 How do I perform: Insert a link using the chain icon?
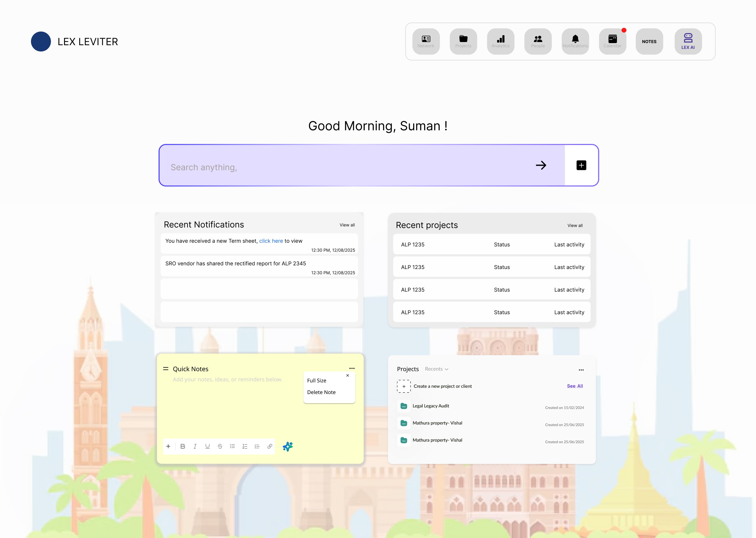point(270,446)
